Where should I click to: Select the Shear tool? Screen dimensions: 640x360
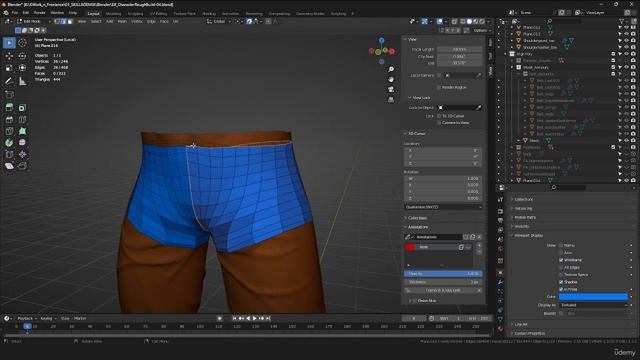pyautogui.click(x=9, y=166)
